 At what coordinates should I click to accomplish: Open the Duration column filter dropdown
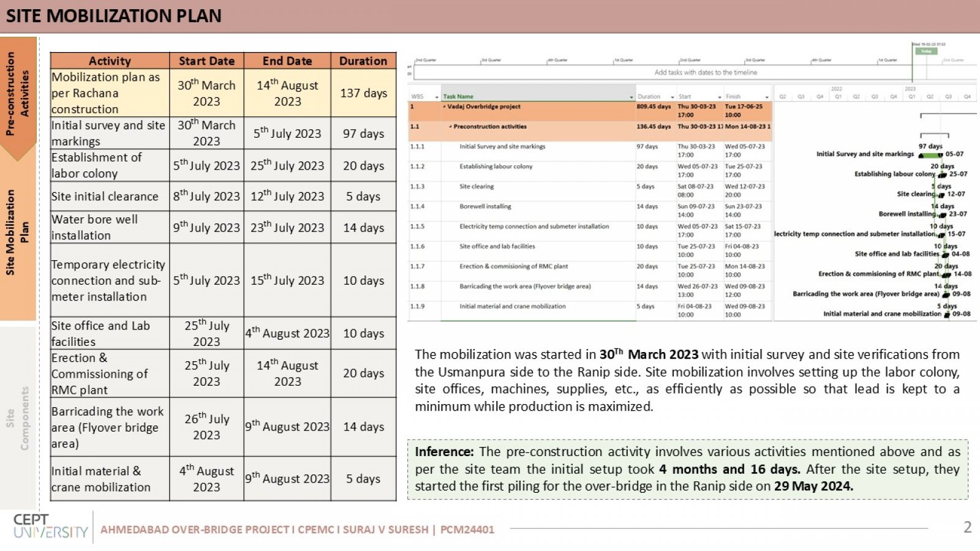(672, 97)
